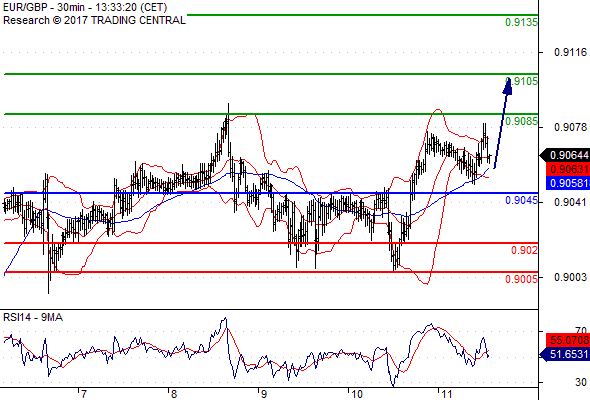Click the red 0.90631 price tag
Viewport: 590px width, 400px height.
point(567,169)
